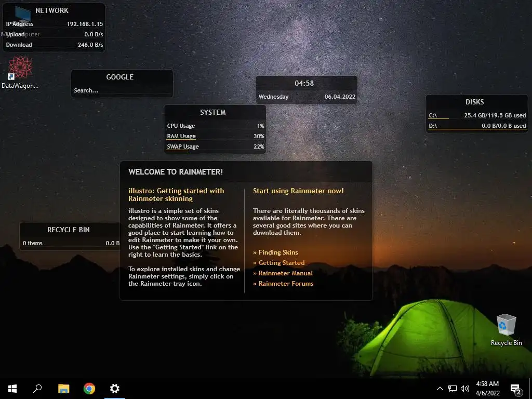Click the SYSTEM skin title
The image size is (532, 399).
click(212, 112)
